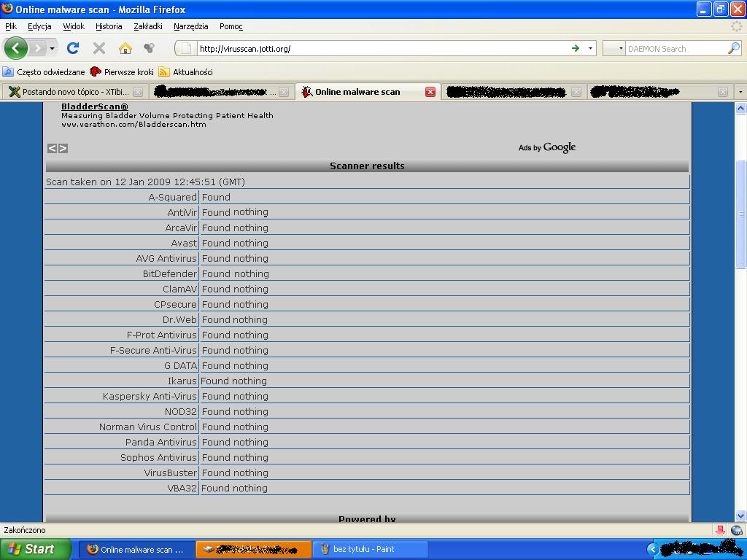747x560 pixels.
Task: Click the URL field virusscan.jotti.org
Action: 381,49
